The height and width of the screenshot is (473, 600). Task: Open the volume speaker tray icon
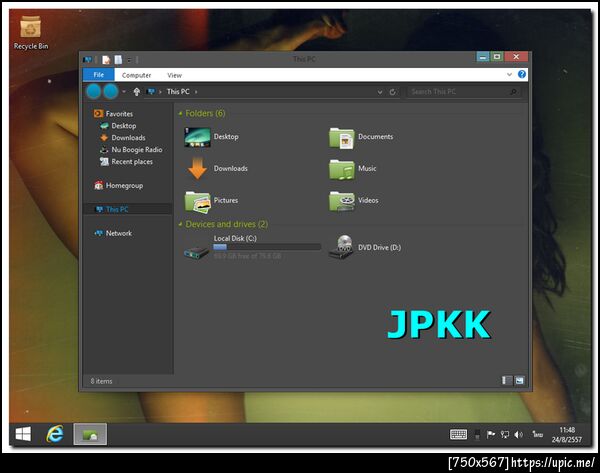[x=518, y=434]
